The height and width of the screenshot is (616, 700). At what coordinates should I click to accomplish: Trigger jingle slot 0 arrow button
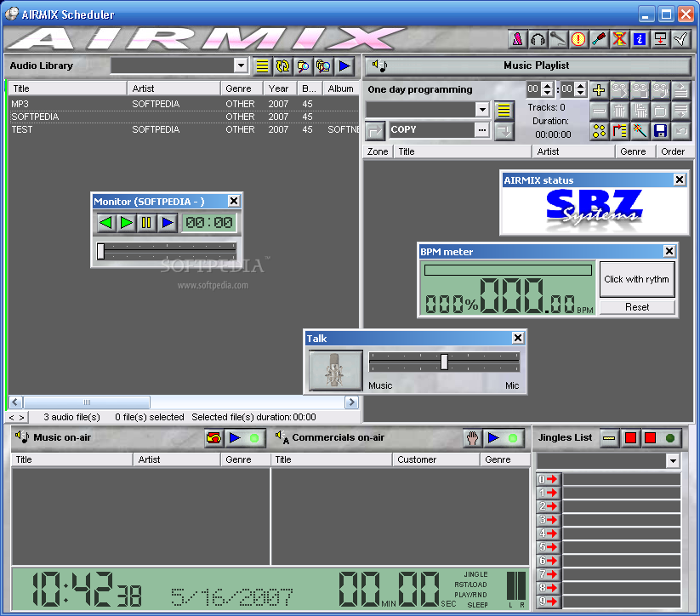tap(549, 480)
